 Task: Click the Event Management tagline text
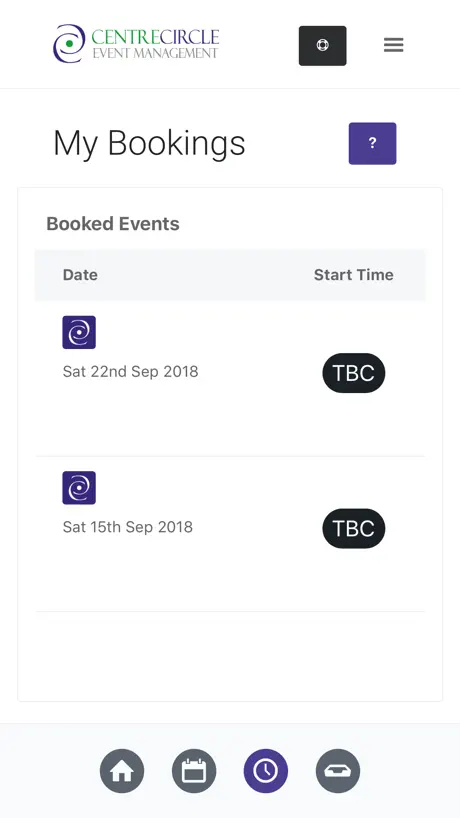tap(155, 53)
